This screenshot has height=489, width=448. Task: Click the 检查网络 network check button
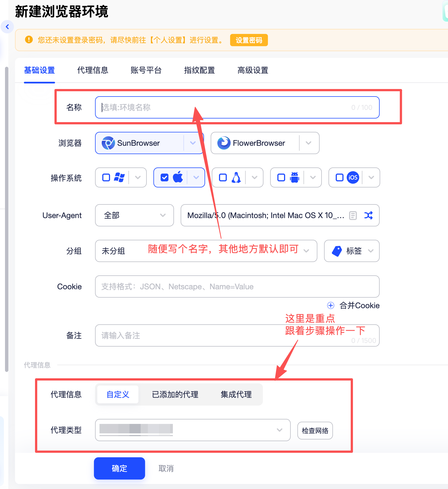click(x=315, y=430)
